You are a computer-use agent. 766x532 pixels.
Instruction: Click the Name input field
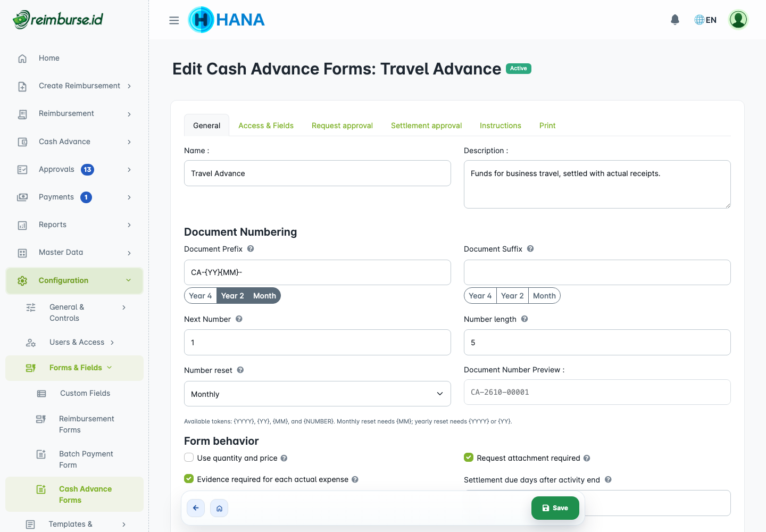click(x=318, y=173)
